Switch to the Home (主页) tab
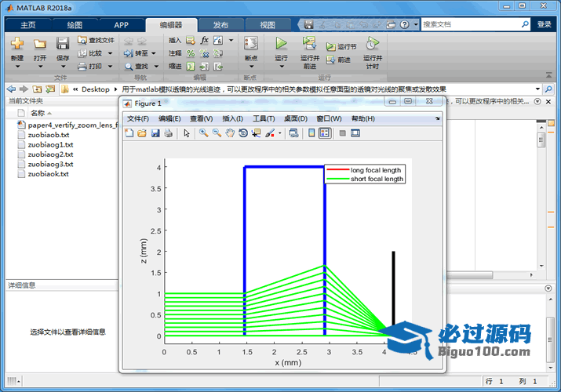Image resolution: width=561 pixels, height=392 pixels. click(x=28, y=25)
